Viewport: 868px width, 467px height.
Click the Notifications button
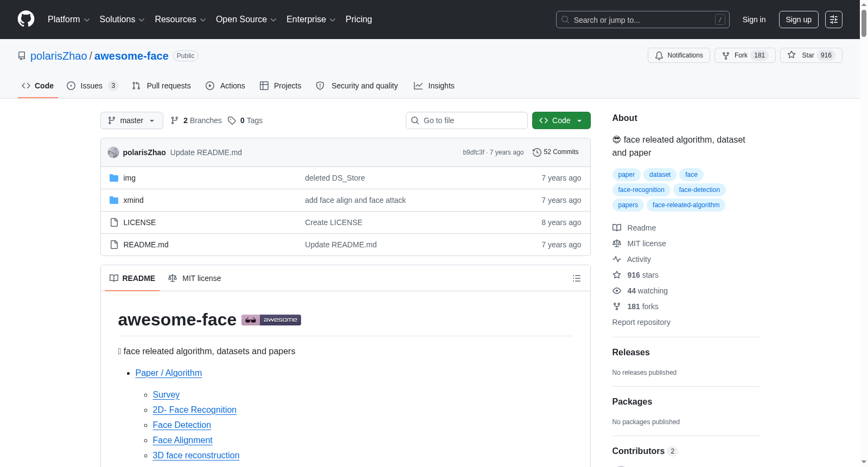tap(679, 55)
